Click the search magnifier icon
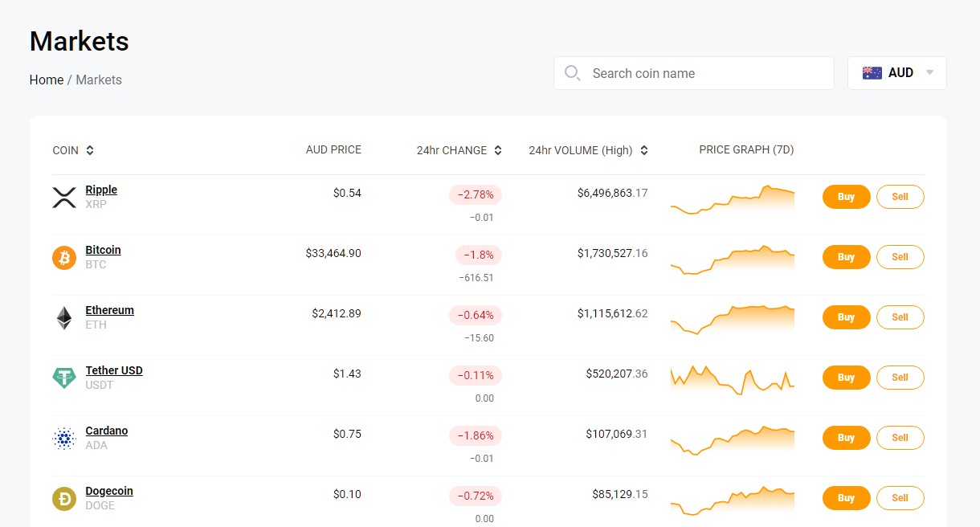980x527 pixels. (573, 73)
